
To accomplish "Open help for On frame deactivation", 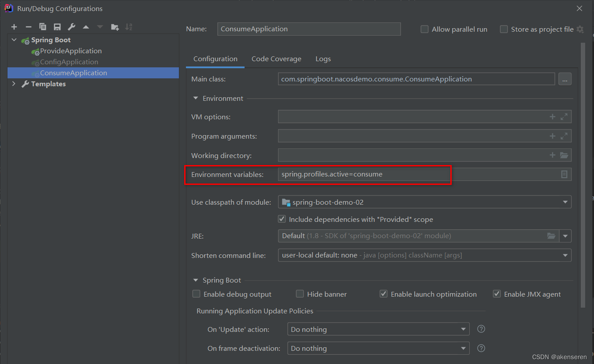I will (482, 348).
